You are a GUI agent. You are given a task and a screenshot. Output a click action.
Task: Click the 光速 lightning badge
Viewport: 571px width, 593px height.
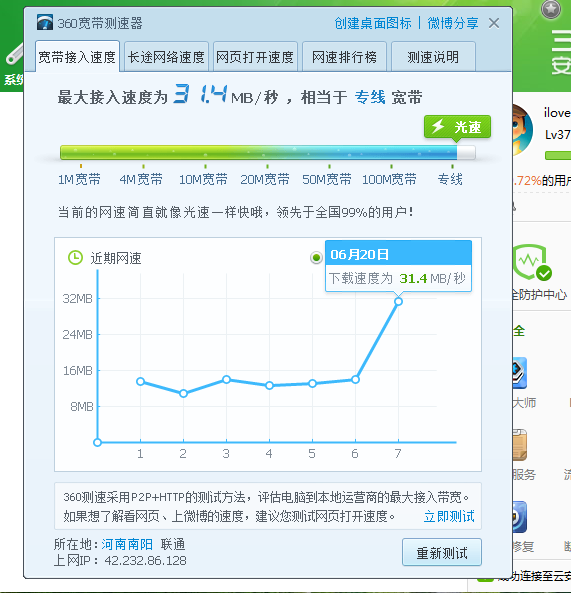(458, 127)
